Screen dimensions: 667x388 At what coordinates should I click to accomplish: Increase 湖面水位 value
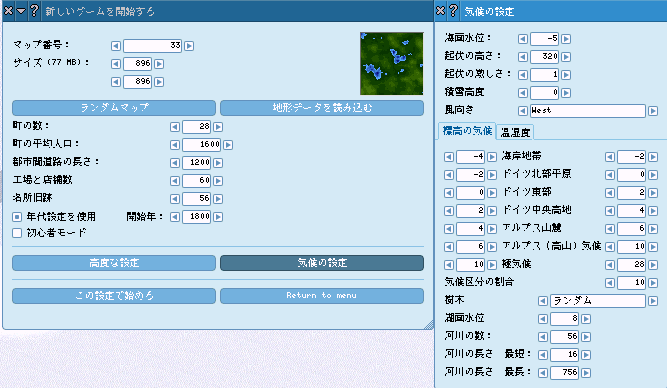pos(586,319)
